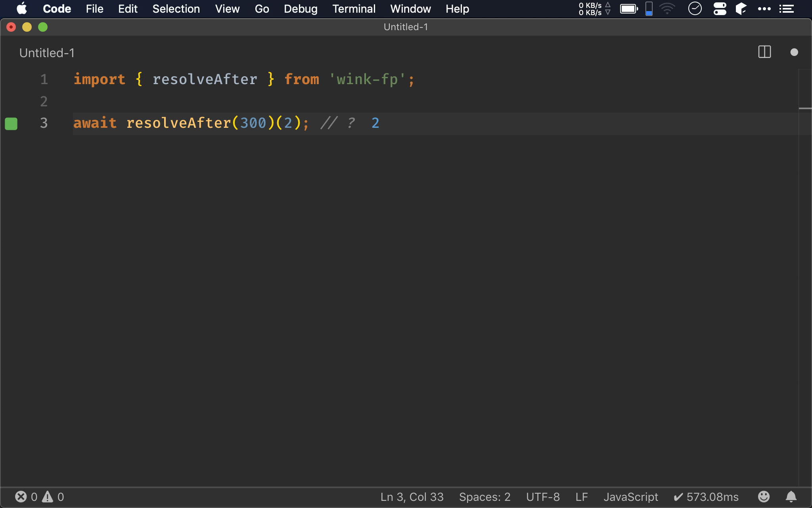Change line ending via LF
The width and height of the screenshot is (812, 508).
[x=582, y=497]
